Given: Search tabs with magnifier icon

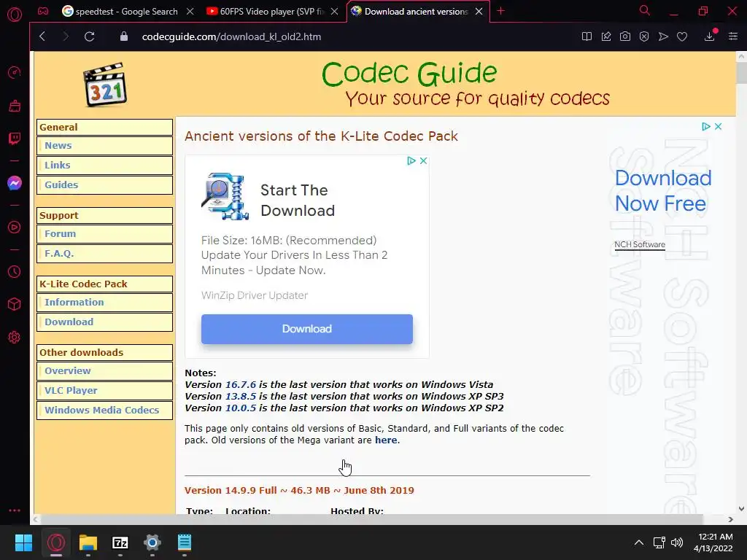Looking at the screenshot, I should (x=645, y=10).
